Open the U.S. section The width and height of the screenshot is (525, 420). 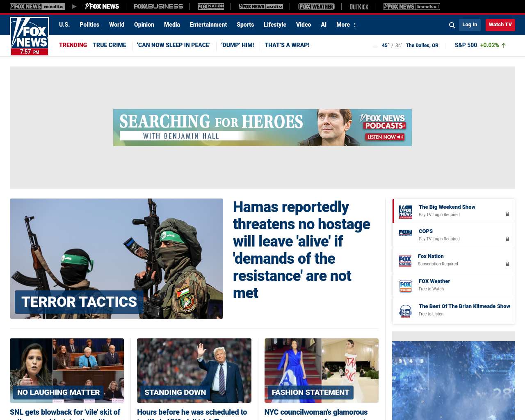click(x=64, y=25)
